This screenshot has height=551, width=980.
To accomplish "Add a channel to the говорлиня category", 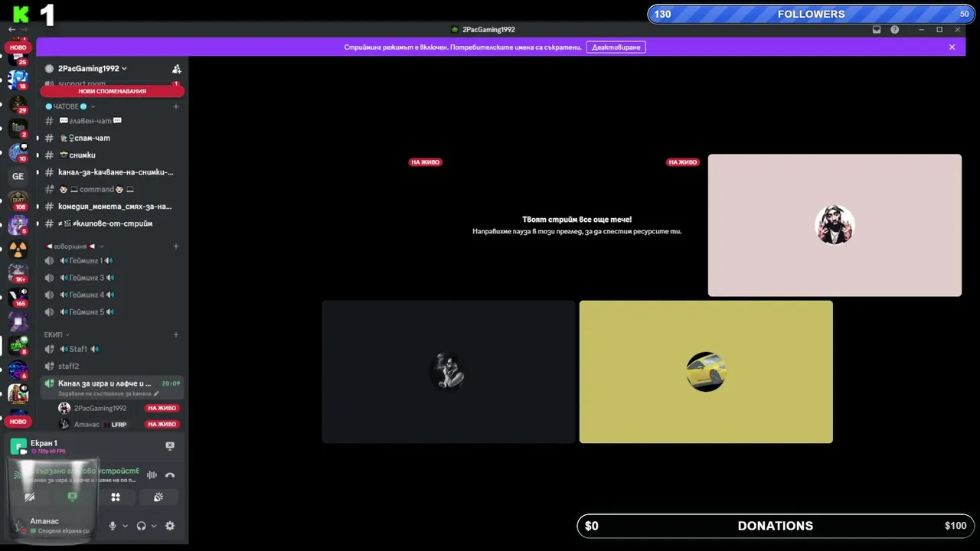I will (x=176, y=246).
